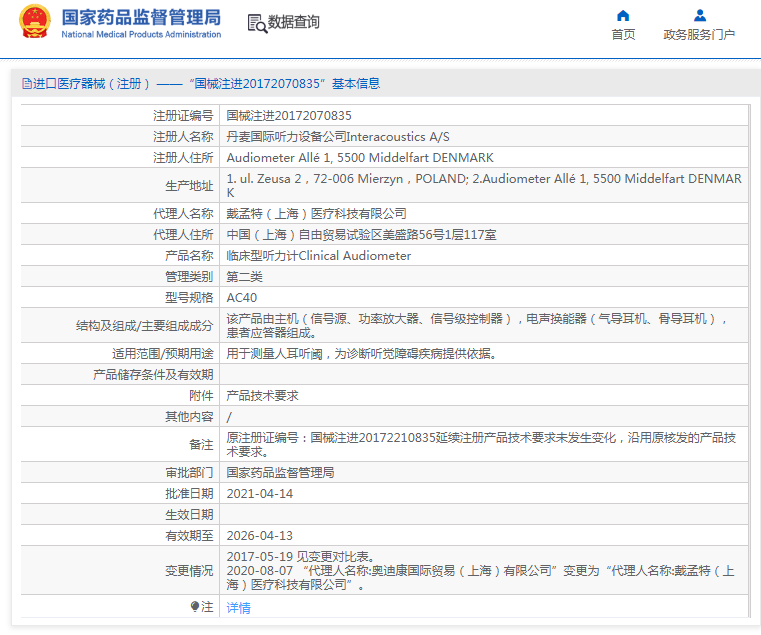Image resolution: width=761 pixels, height=635 pixels.
Task: Select the 注册证编号 value 国械注进20172070835
Action: (289, 116)
